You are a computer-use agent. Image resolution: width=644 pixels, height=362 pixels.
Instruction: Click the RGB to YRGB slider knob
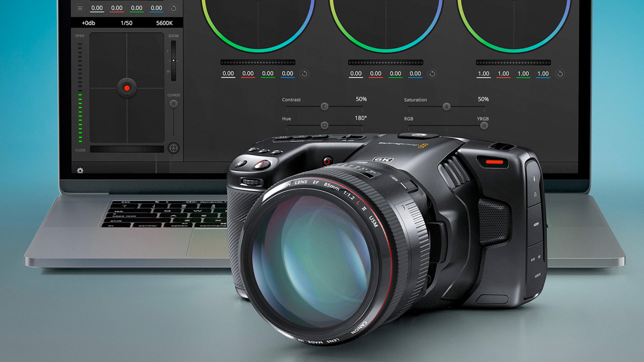pos(484,126)
